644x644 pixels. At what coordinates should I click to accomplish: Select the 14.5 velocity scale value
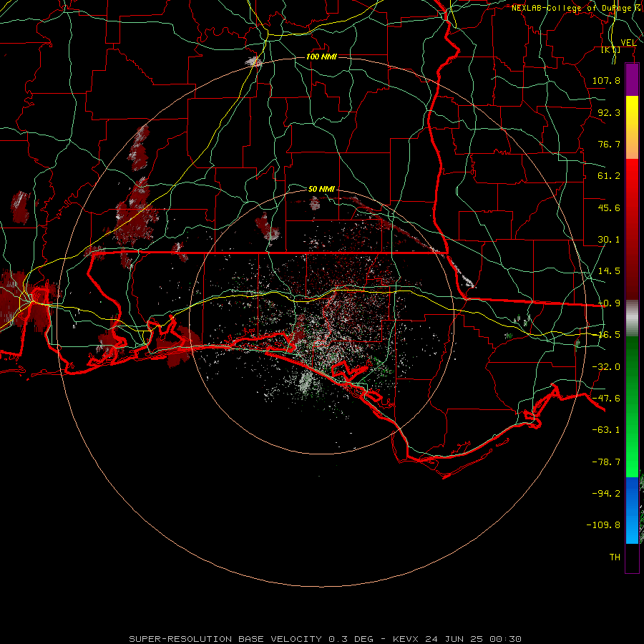pos(609,271)
